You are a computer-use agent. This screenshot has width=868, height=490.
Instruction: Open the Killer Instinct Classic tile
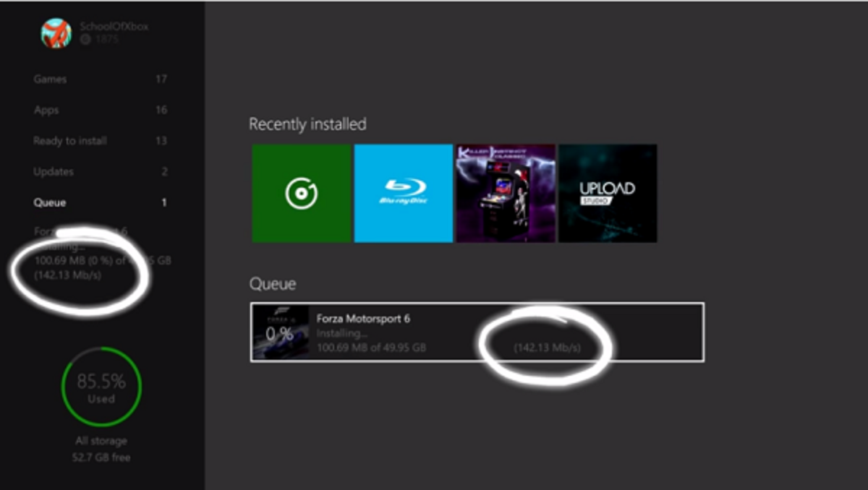506,193
